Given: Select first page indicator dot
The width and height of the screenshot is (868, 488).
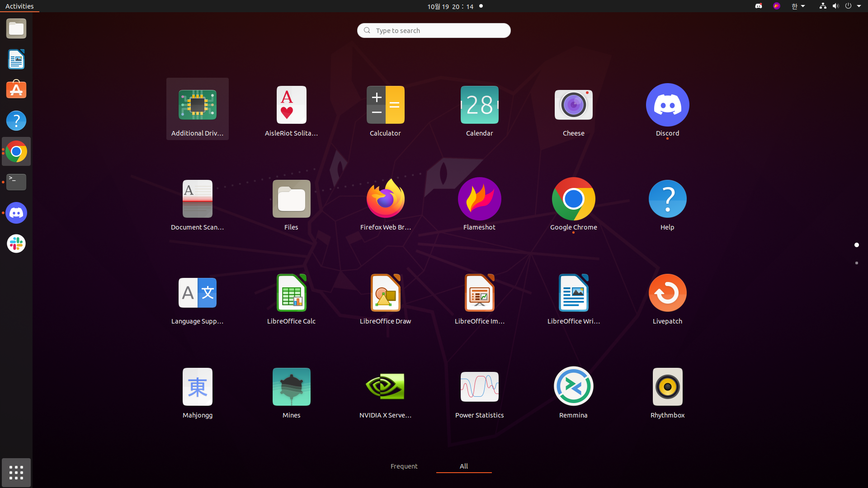Looking at the screenshot, I should [856, 245].
